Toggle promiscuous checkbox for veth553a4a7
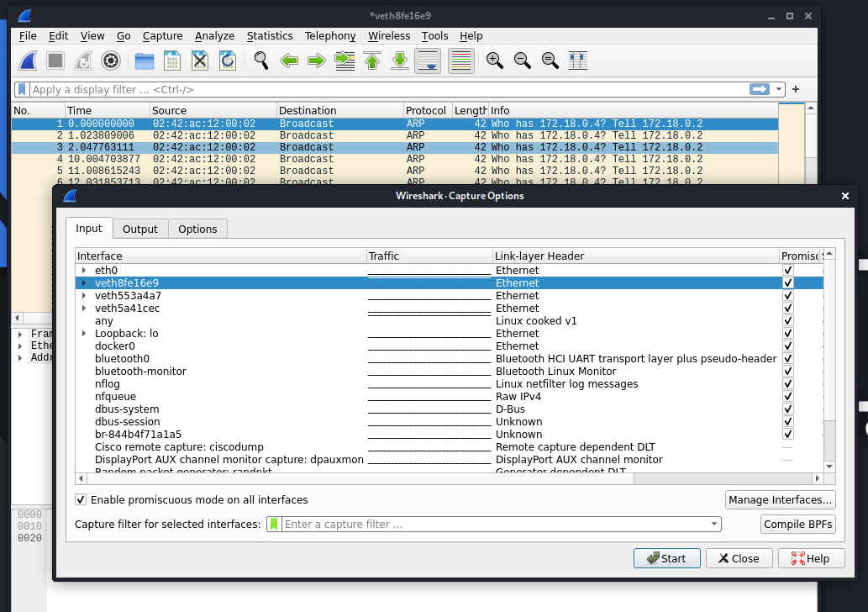 point(787,295)
